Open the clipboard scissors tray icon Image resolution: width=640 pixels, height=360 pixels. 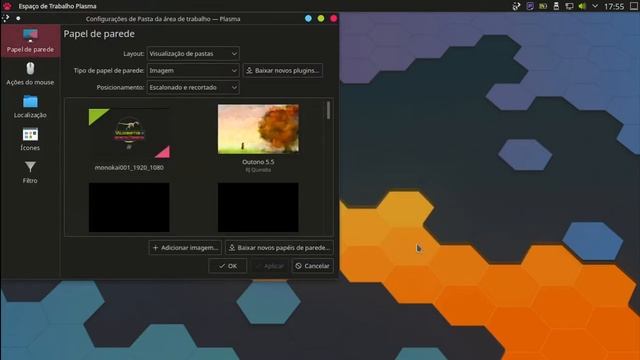pos(516,6)
